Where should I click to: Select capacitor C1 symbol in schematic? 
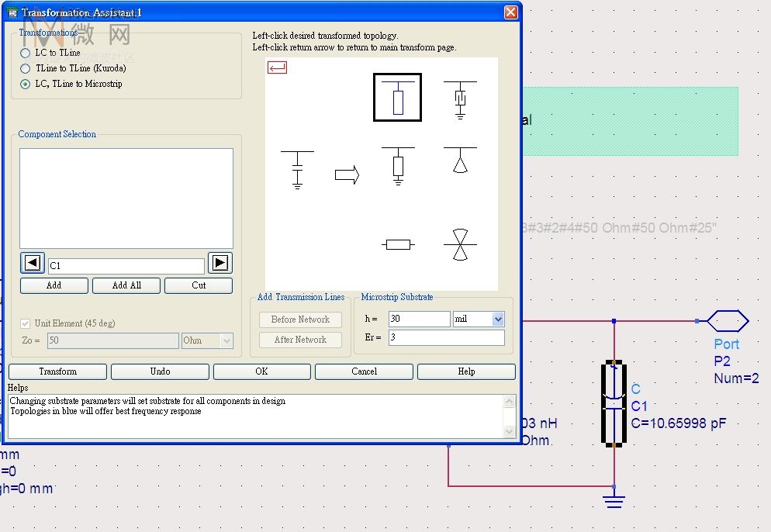tap(614, 403)
